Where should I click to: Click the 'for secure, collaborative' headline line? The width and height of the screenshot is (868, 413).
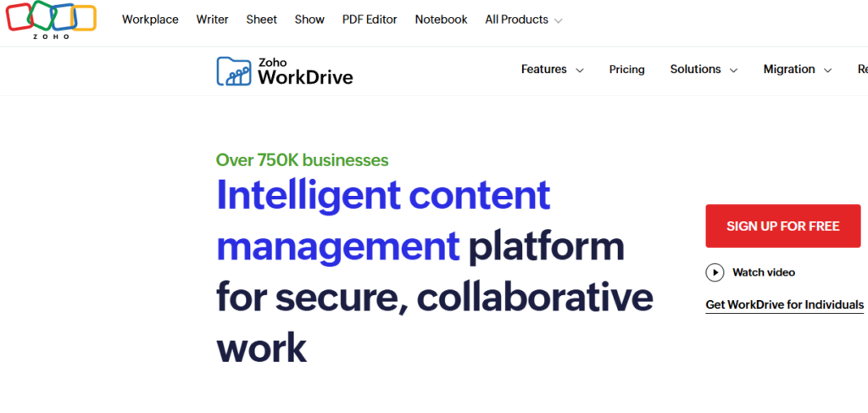click(x=435, y=298)
